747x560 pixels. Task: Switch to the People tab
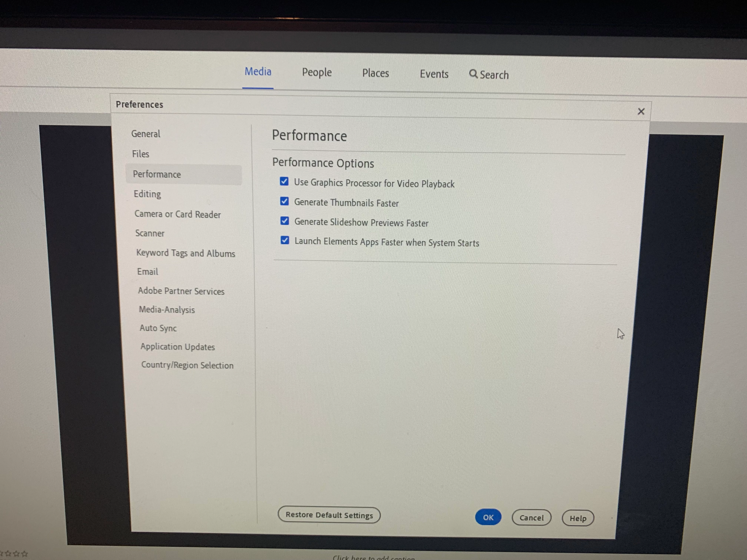(x=316, y=73)
